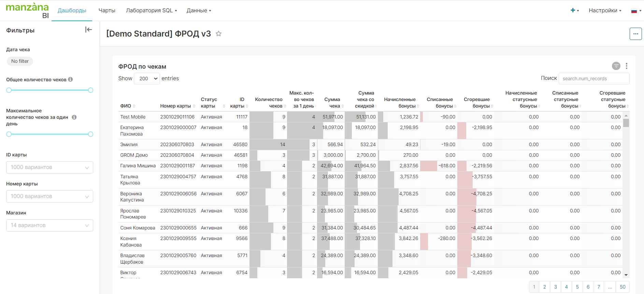Open the Show entries count dropdown
Screen dimensions: 644x294
point(147,79)
